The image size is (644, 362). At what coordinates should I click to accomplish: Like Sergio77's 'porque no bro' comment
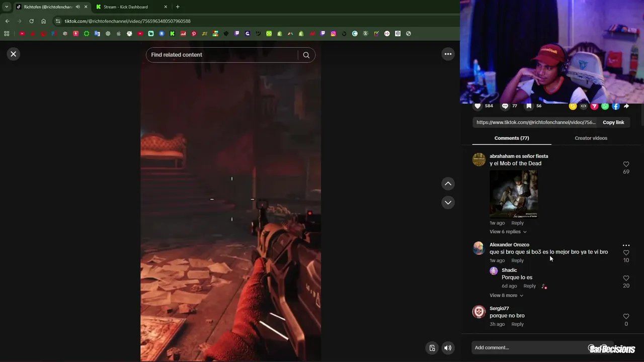pos(626,316)
